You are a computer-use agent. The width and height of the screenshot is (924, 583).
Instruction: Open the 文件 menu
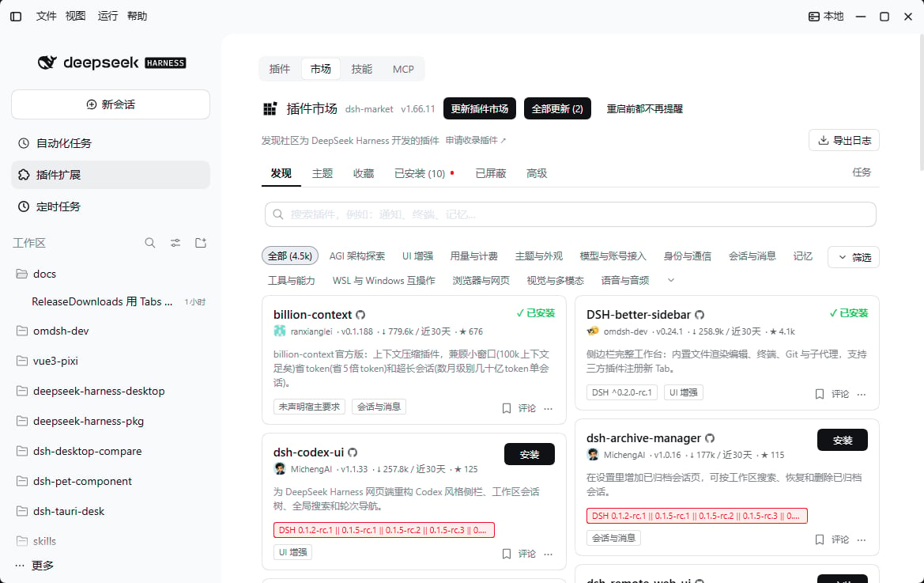(46, 17)
